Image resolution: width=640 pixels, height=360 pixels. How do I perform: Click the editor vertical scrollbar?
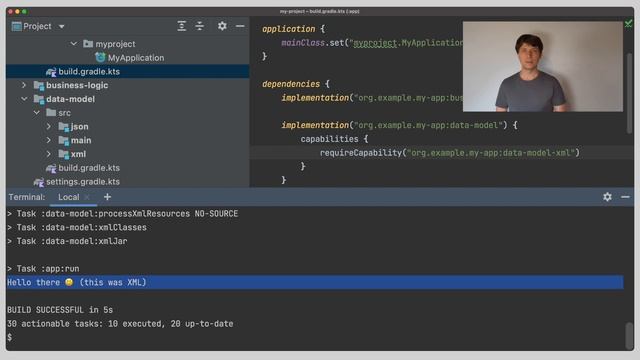pyautogui.click(x=629, y=92)
